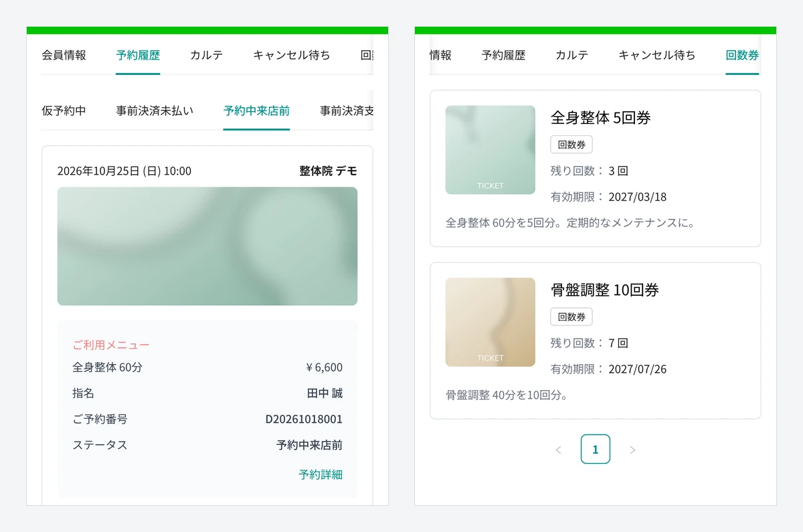Click the ご予約番号 label
This screenshot has width=803, height=532.
click(100, 420)
